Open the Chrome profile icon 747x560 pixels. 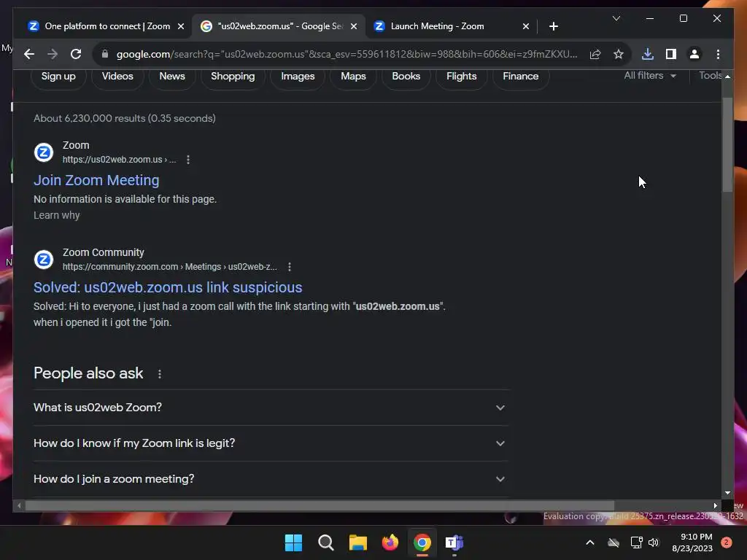click(x=694, y=54)
